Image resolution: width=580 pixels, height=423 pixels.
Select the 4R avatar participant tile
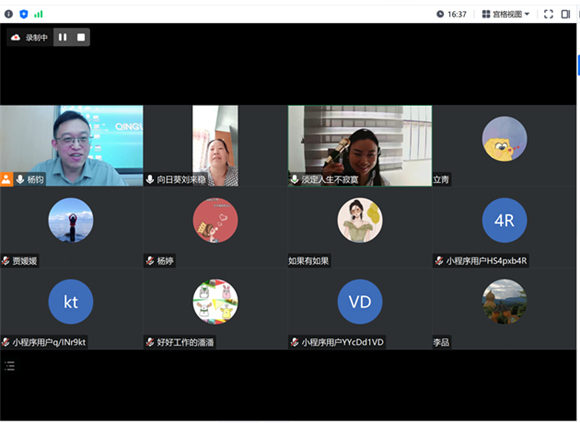504,227
